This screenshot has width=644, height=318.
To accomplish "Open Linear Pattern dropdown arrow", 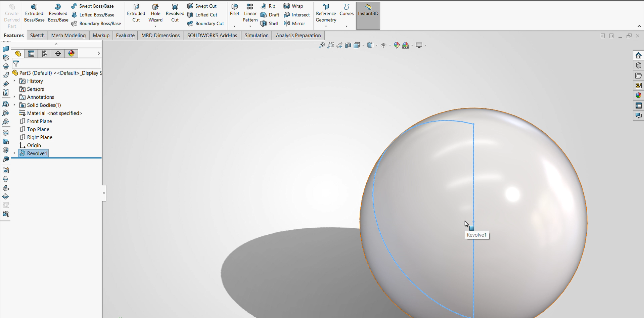I will point(250,26).
